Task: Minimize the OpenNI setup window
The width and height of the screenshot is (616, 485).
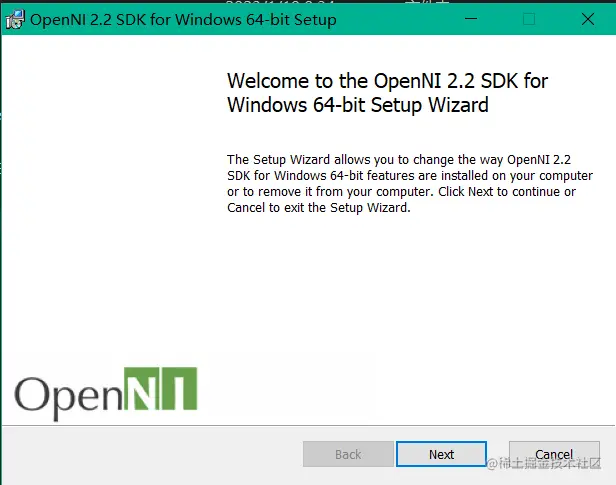Action: point(471,18)
